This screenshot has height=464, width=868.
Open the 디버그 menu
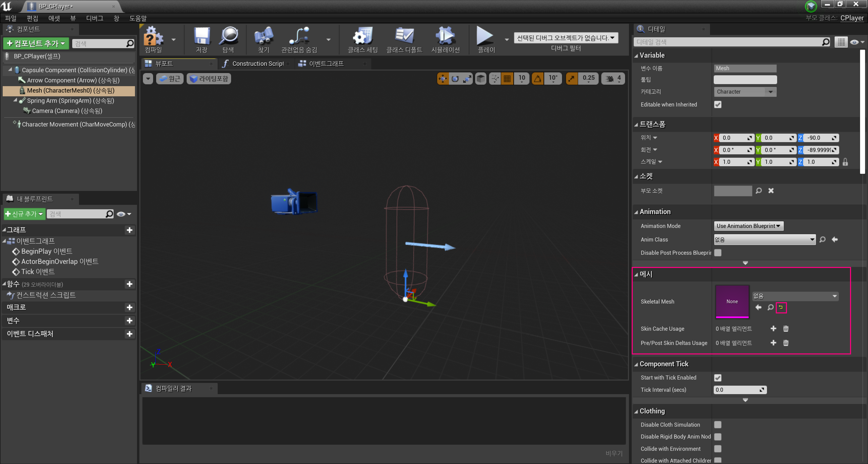point(95,18)
